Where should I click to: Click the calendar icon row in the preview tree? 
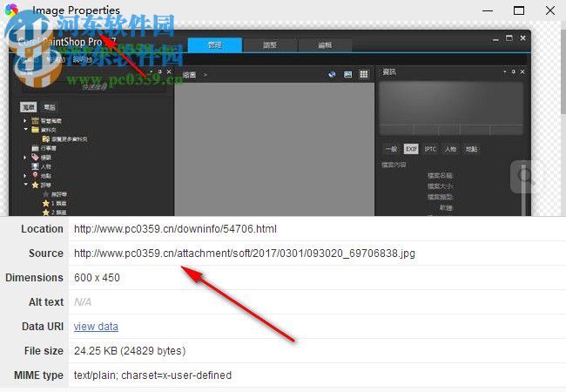[44, 148]
